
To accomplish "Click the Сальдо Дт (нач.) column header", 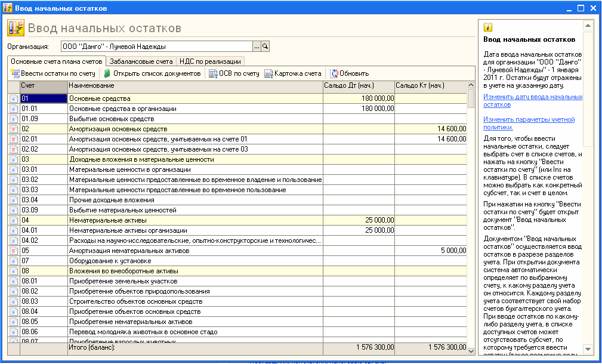I will click(x=358, y=85).
